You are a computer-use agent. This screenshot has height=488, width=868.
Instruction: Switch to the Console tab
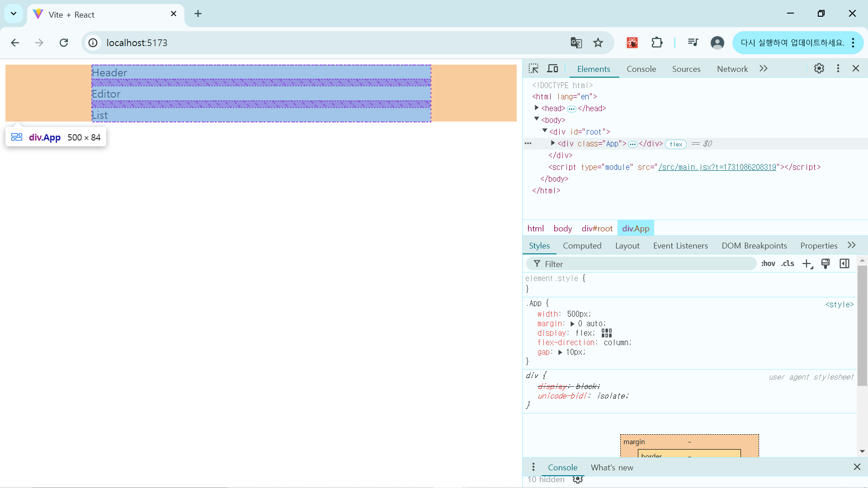pyautogui.click(x=641, y=69)
